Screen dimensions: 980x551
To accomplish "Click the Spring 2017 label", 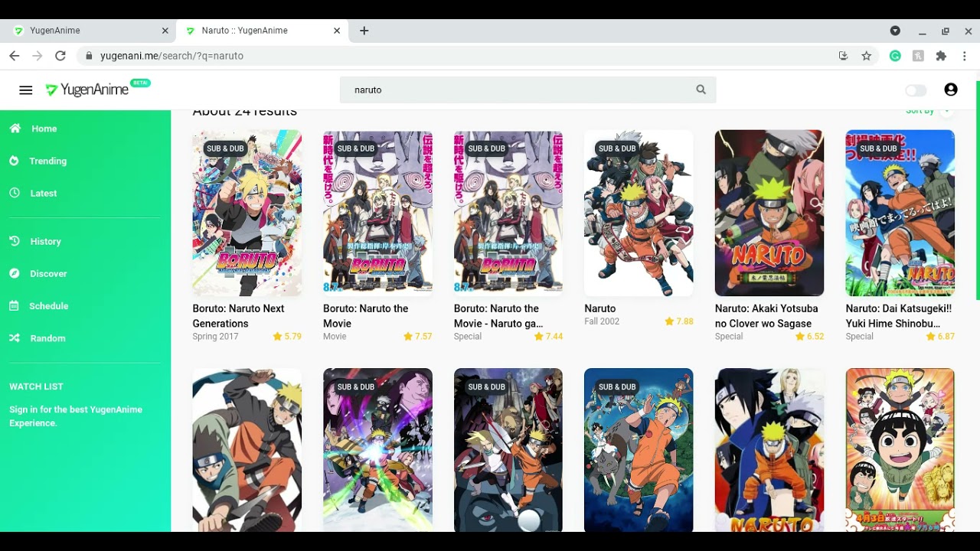I will tap(215, 337).
